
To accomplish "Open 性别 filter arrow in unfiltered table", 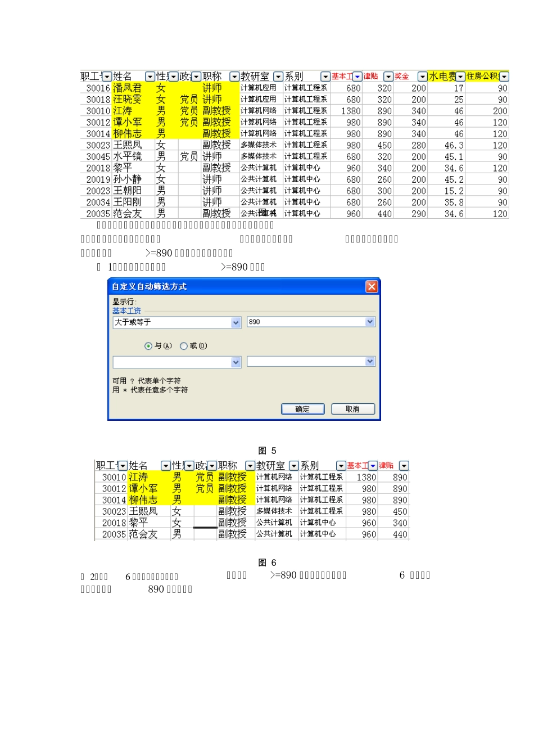I will (x=174, y=76).
